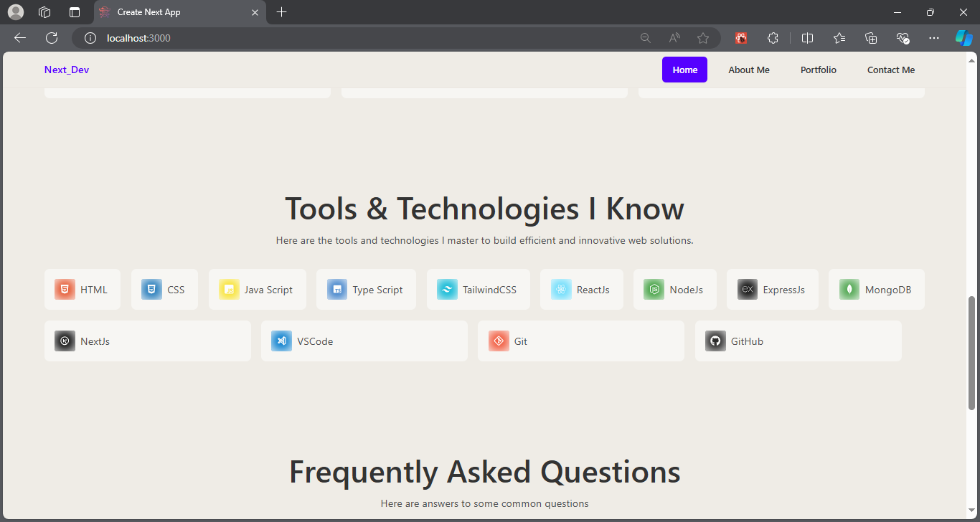Click the Next_Dev logo link
Viewport: 980px width, 522px height.
(x=67, y=70)
